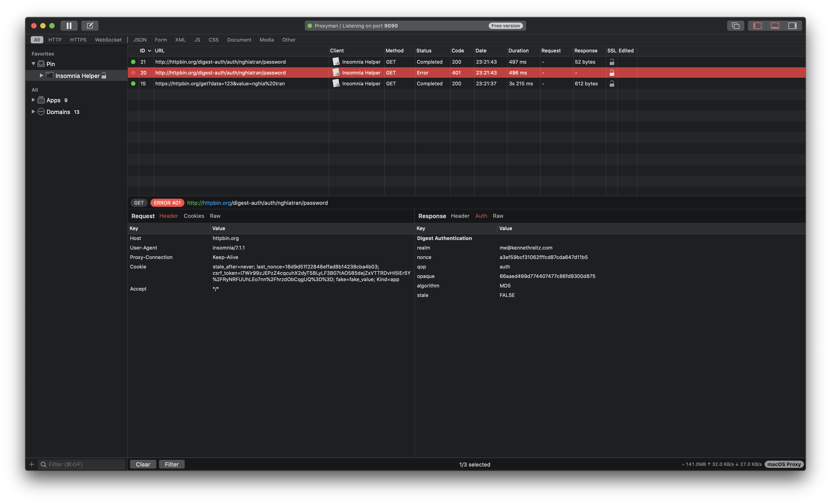Click the Domains globe icon
Viewport: 831px width, 504px height.
41,112
